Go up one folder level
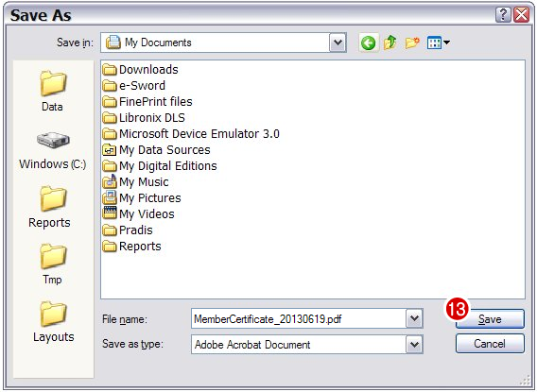This screenshot has height=392, width=537. pos(390,43)
